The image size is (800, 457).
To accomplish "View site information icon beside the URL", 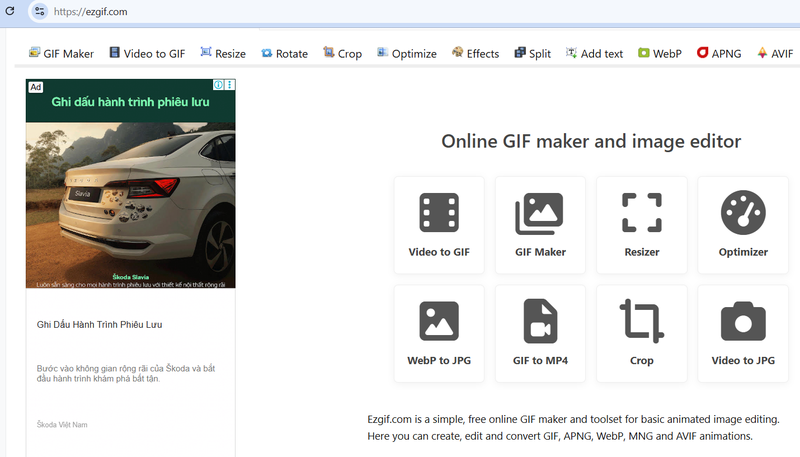I will pyautogui.click(x=39, y=11).
